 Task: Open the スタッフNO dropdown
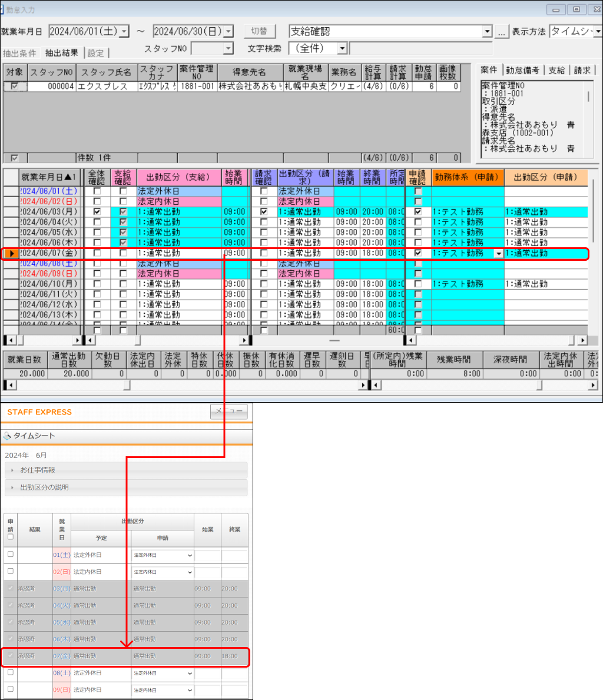(228, 48)
